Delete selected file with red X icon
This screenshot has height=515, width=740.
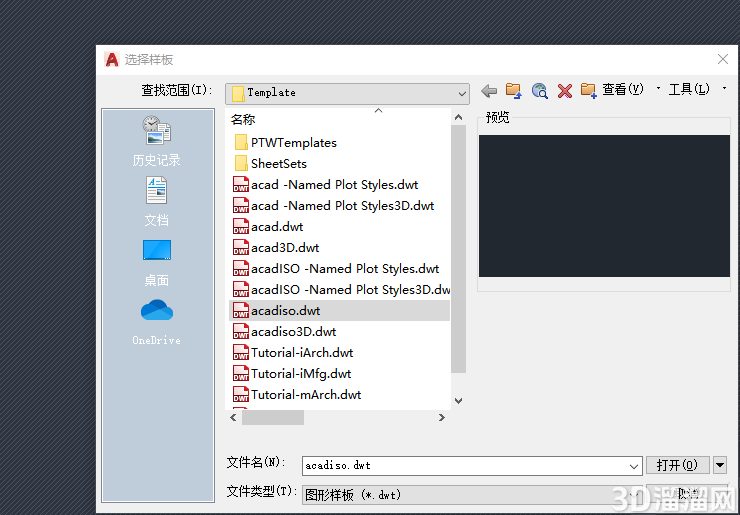[564, 91]
